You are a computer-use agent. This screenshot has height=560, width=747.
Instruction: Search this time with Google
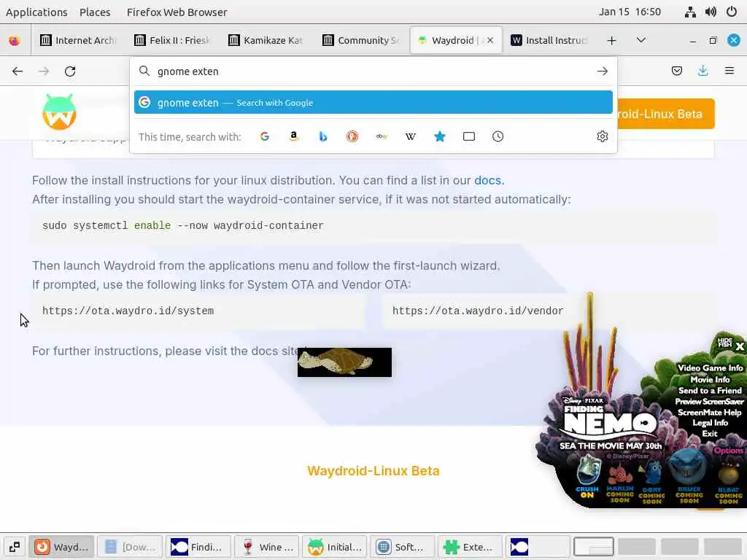264,136
